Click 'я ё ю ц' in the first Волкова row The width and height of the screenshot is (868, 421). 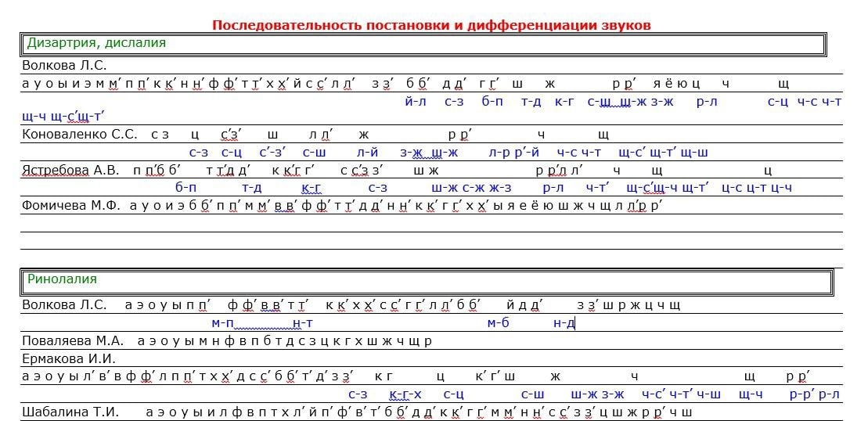[x=676, y=84]
